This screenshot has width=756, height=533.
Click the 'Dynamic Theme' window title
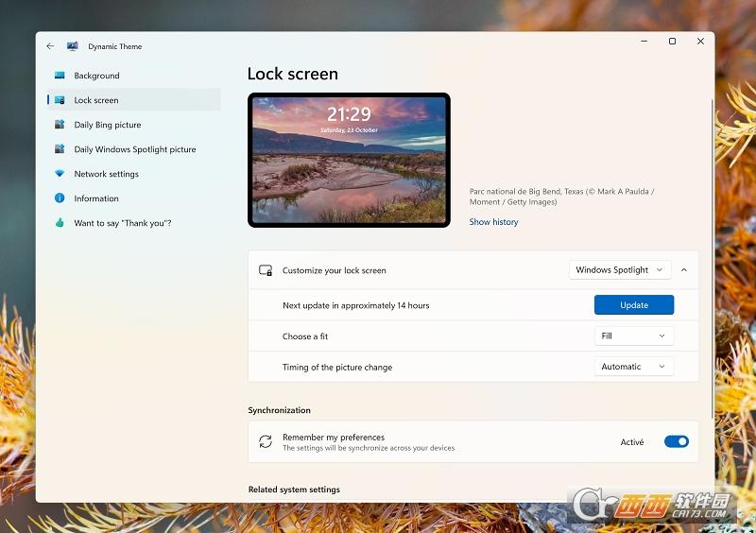114,46
